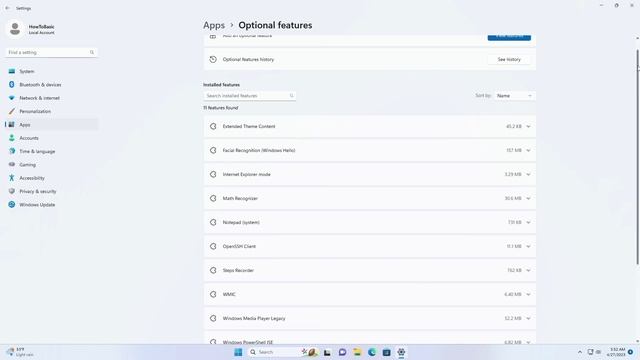Expand Facial Recognition (Windows Hello) chevron
Image resolution: width=640 pixels, height=360 pixels.
click(528, 150)
